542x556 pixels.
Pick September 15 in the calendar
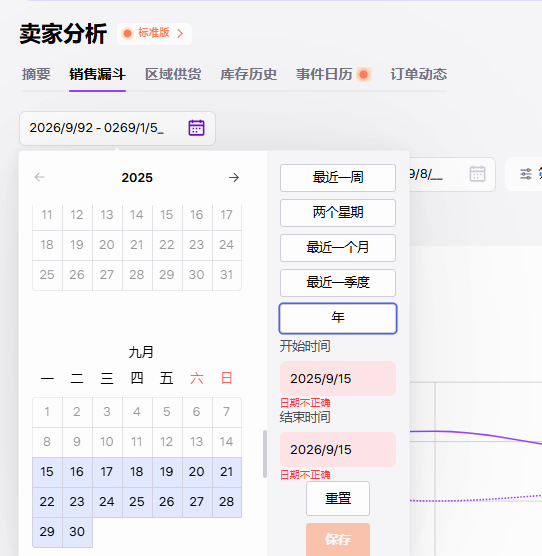47,472
